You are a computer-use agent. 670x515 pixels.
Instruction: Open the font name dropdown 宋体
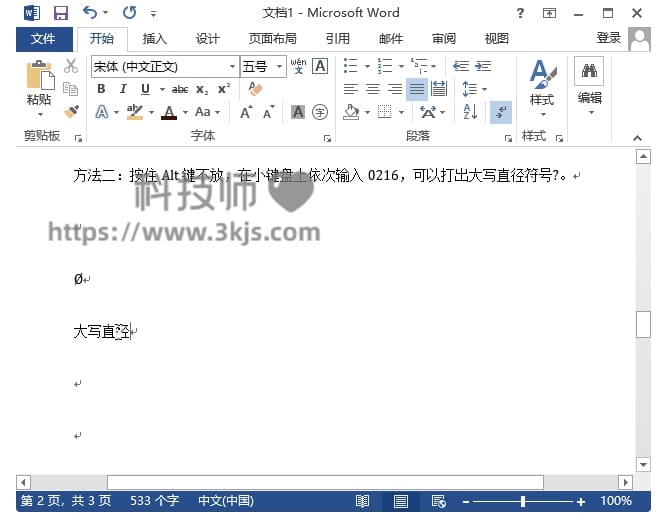[232, 67]
